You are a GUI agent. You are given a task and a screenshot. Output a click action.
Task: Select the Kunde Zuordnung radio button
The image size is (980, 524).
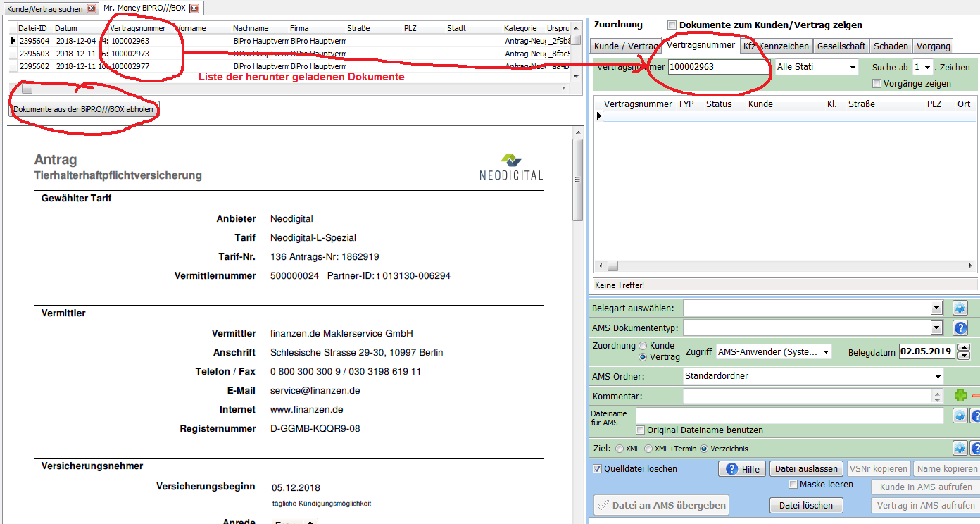click(642, 346)
